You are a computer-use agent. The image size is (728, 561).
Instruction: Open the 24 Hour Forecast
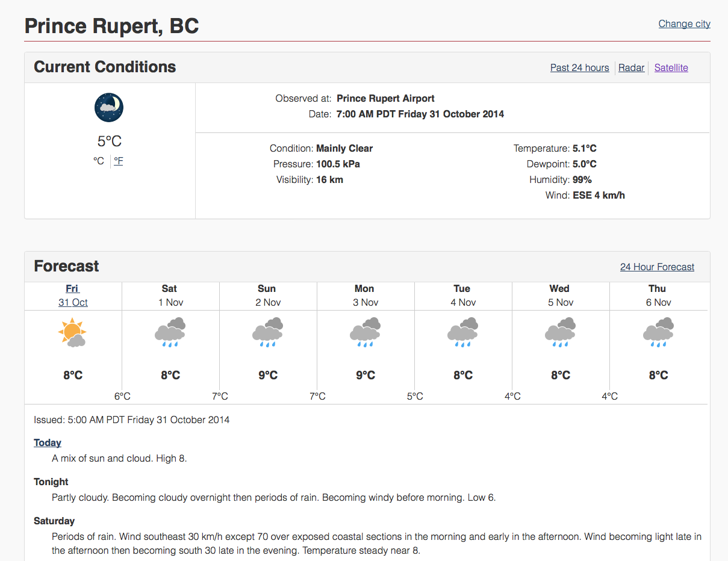(657, 267)
